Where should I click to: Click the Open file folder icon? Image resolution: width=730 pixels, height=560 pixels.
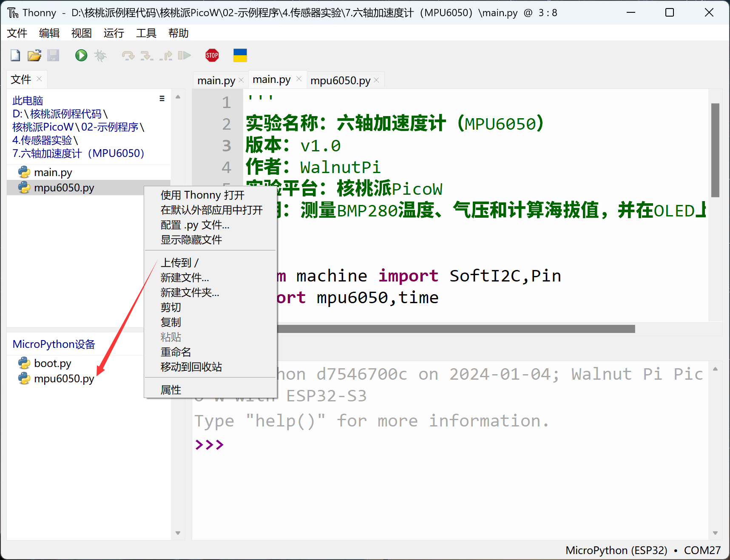pos(34,55)
